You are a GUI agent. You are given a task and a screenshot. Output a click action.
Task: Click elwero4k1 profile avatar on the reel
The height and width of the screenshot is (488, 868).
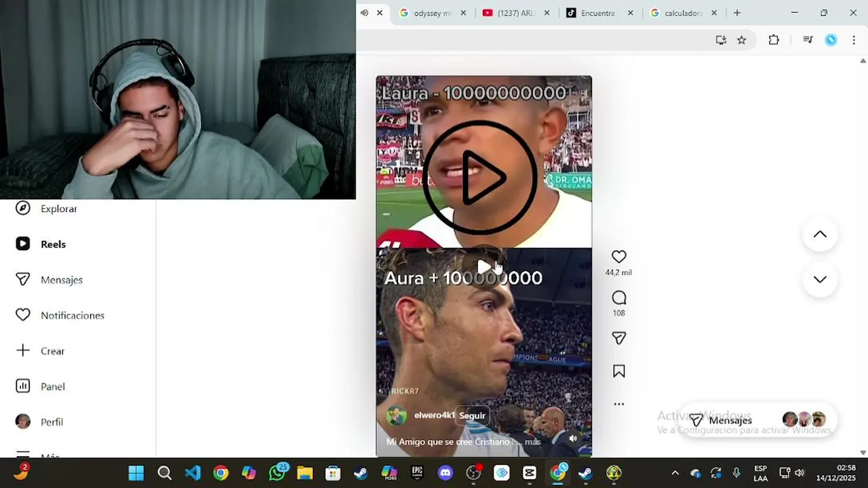click(x=396, y=415)
